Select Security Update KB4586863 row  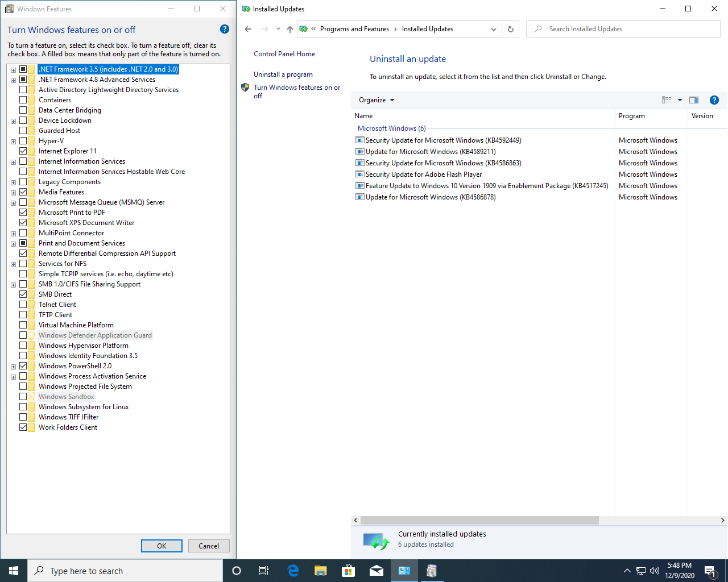tap(443, 163)
